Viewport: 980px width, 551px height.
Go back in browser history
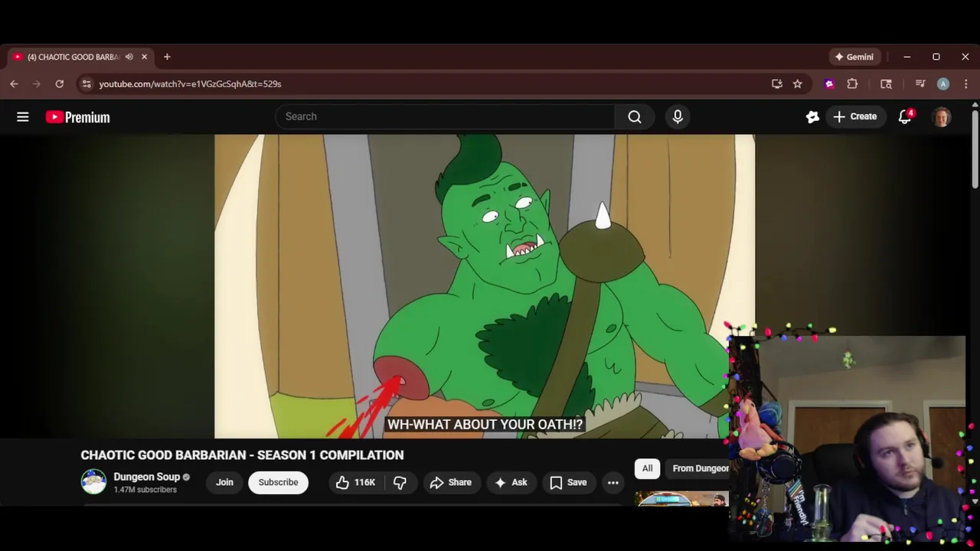(14, 83)
